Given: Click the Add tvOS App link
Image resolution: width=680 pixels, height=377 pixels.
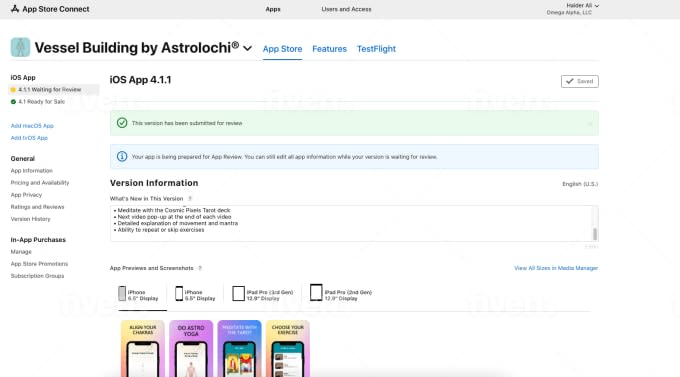Looking at the screenshot, I should [x=29, y=138].
